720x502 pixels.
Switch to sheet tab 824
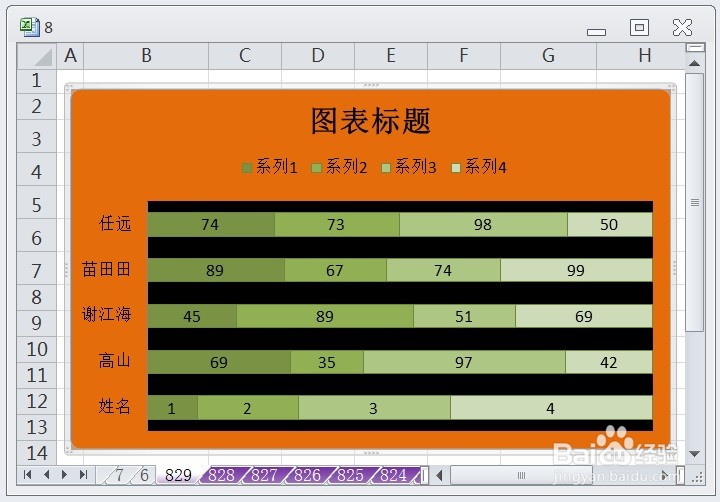pyautogui.click(x=393, y=475)
